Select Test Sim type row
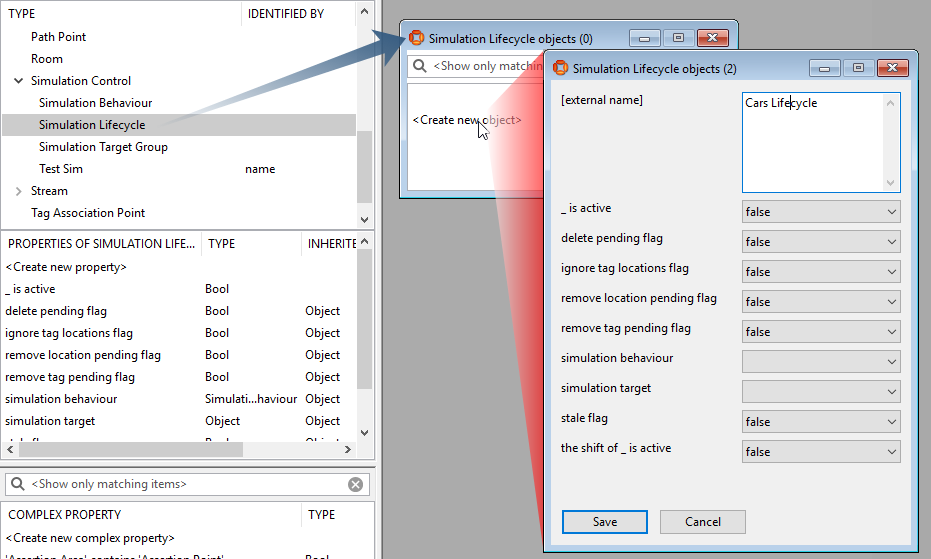The height and width of the screenshot is (559, 931). click(x=179, y=169)
